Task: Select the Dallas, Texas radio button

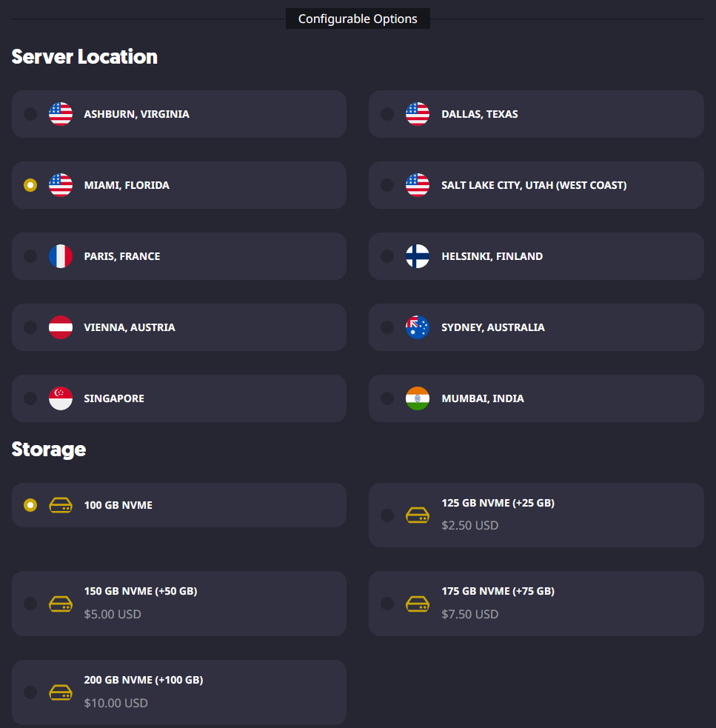Action: click(x=387, y=114)
